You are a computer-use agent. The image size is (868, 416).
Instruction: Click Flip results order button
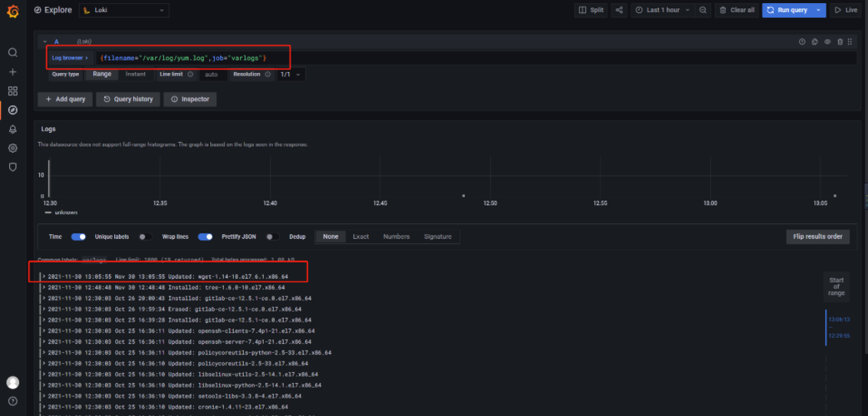point(817,236)
